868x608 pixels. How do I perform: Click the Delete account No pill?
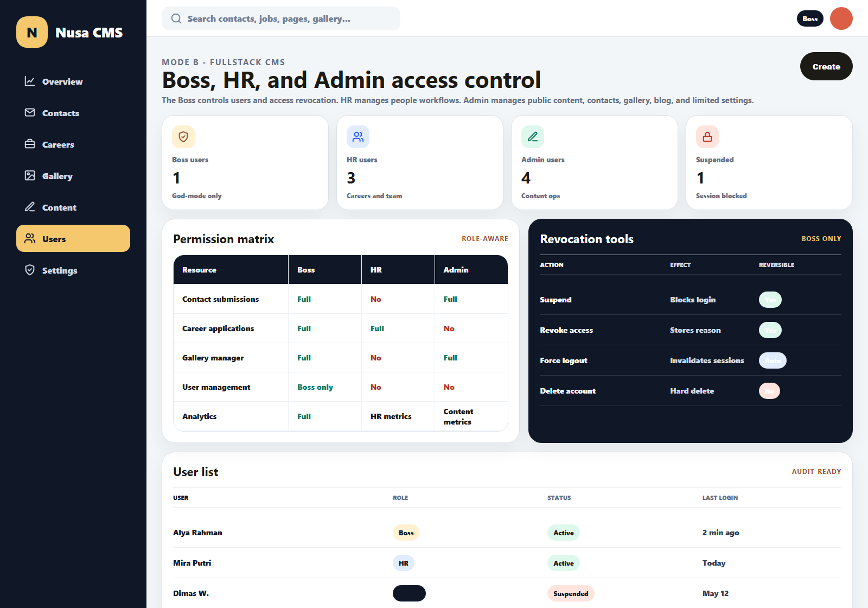point(769,391)
